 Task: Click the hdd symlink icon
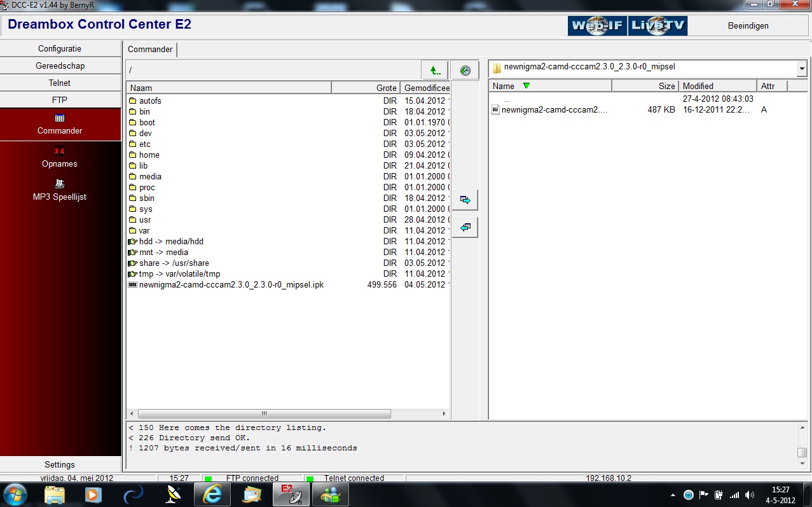(133, 242)
